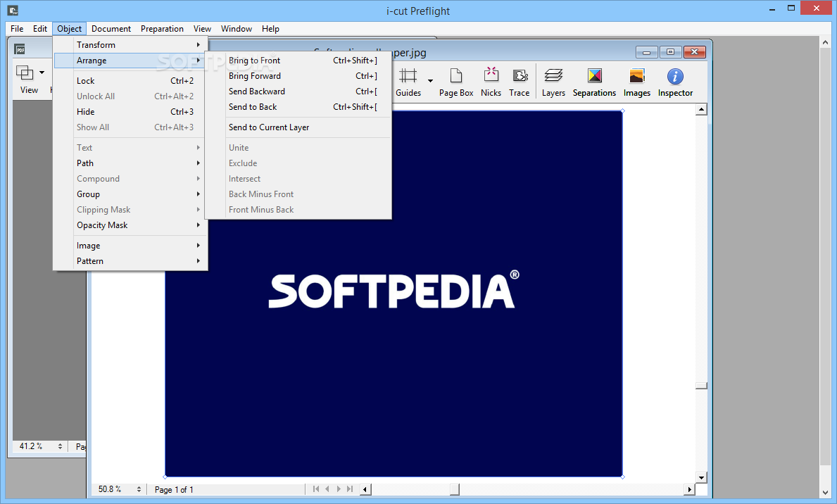Image resolution: width=837 pixels, height=504 pixels.
Task: Open the Guides toolbar icon
Action: (408, 76)
